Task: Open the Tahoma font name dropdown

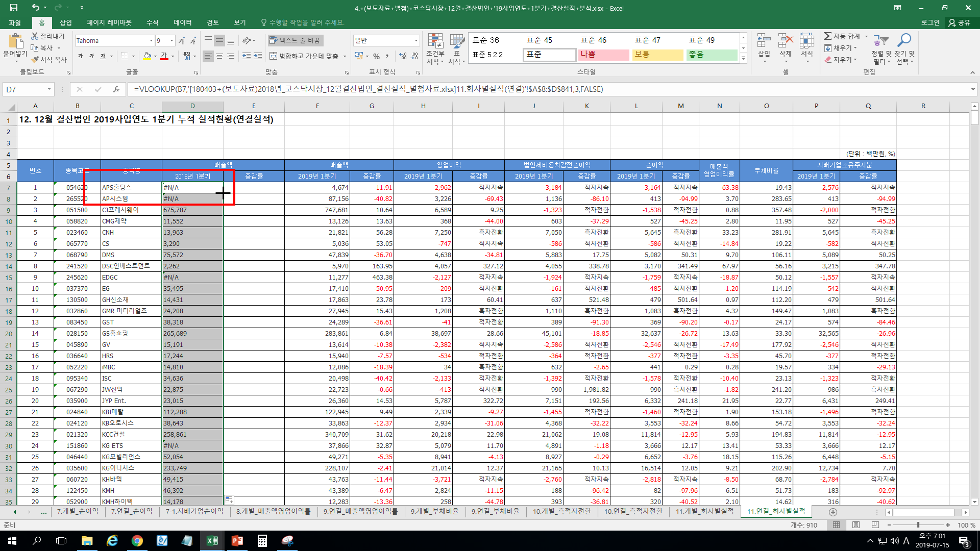Action: point(151,40)
